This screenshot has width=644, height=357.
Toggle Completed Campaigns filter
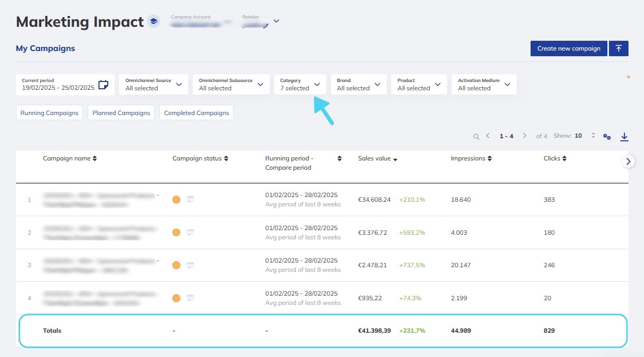click(196, 113)
